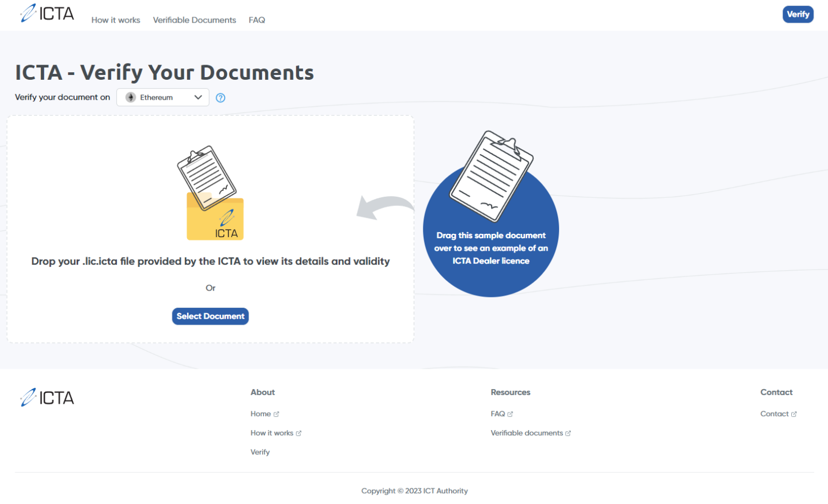Open the How it works menu item

point(115,20)
